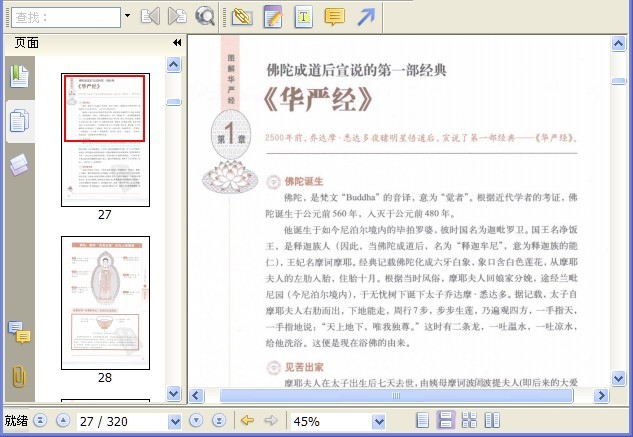Go to the first page

click(40, 421)
